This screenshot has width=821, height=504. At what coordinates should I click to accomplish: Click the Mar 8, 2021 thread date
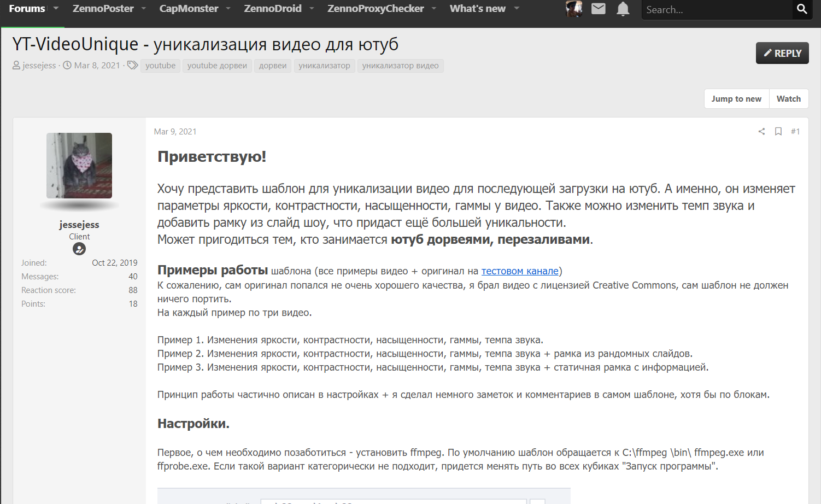pyautogui.click(x=97, y=66)
